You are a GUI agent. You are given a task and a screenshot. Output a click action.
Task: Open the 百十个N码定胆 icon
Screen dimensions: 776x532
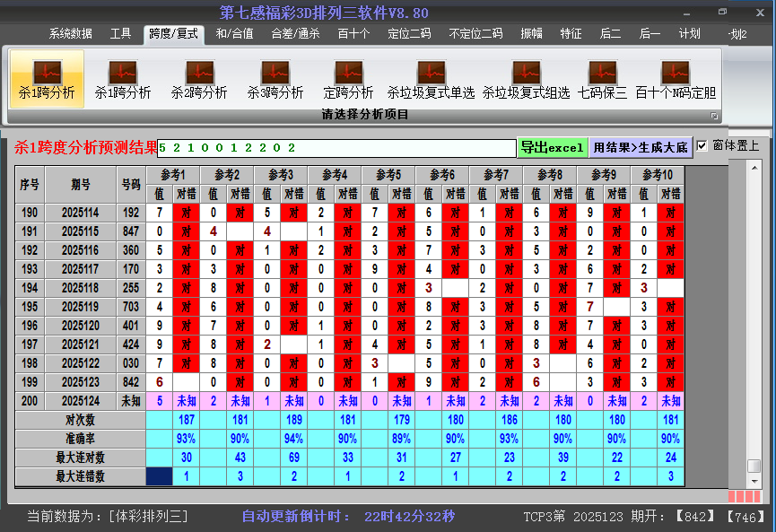(x=676, y=79)
